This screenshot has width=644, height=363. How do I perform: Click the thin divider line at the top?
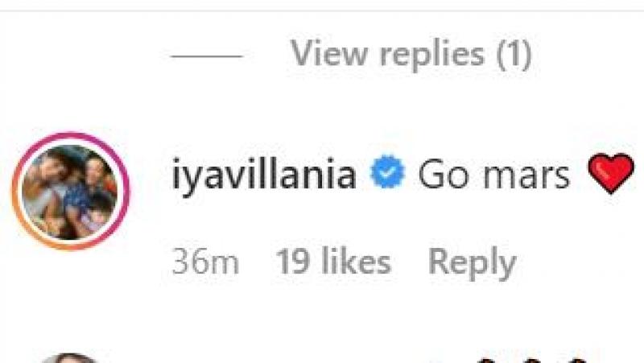pyautogui.click(x=322, y=10)
